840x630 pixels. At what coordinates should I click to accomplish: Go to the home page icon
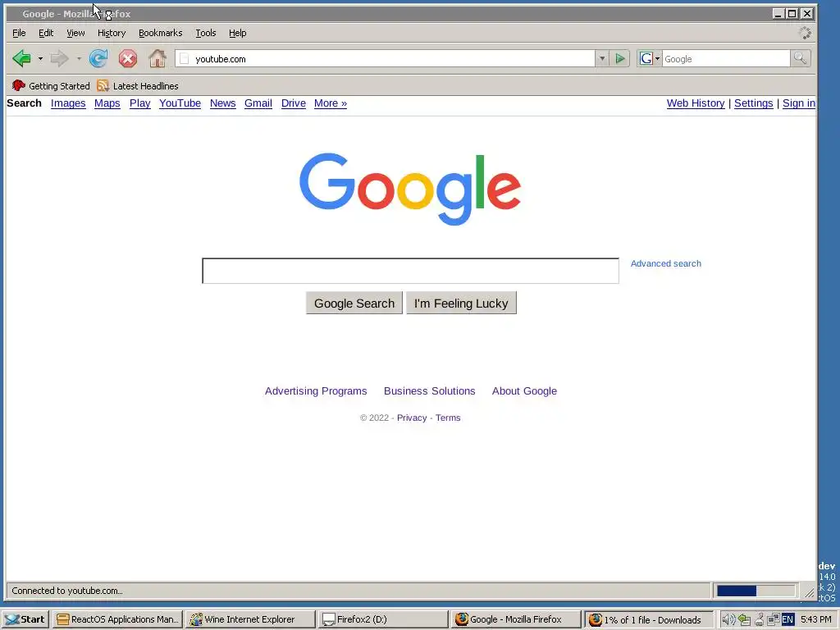point(157,58)
